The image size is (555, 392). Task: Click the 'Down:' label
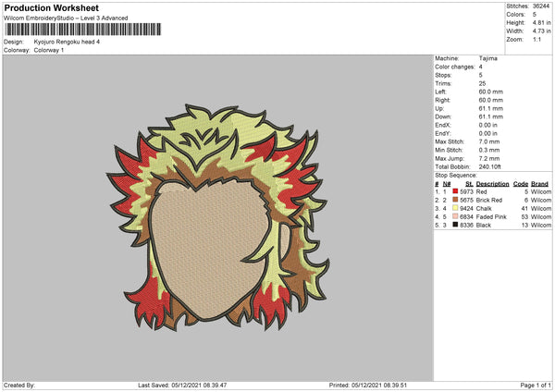[x=443, y=116]
